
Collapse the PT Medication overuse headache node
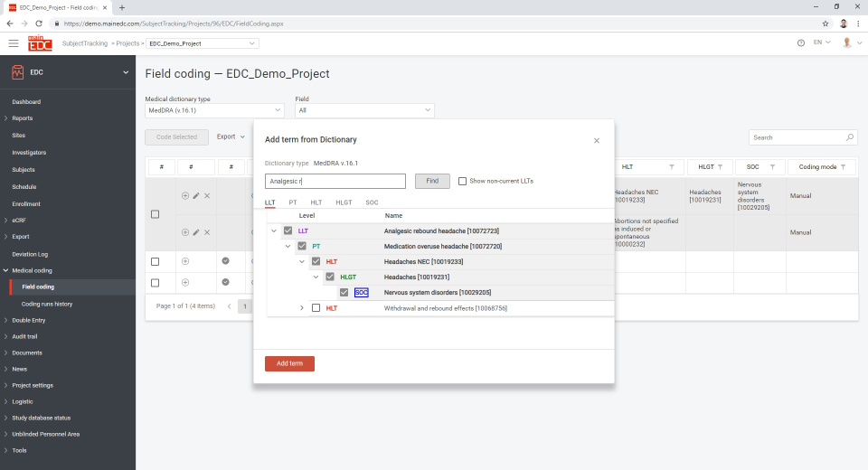288,247
